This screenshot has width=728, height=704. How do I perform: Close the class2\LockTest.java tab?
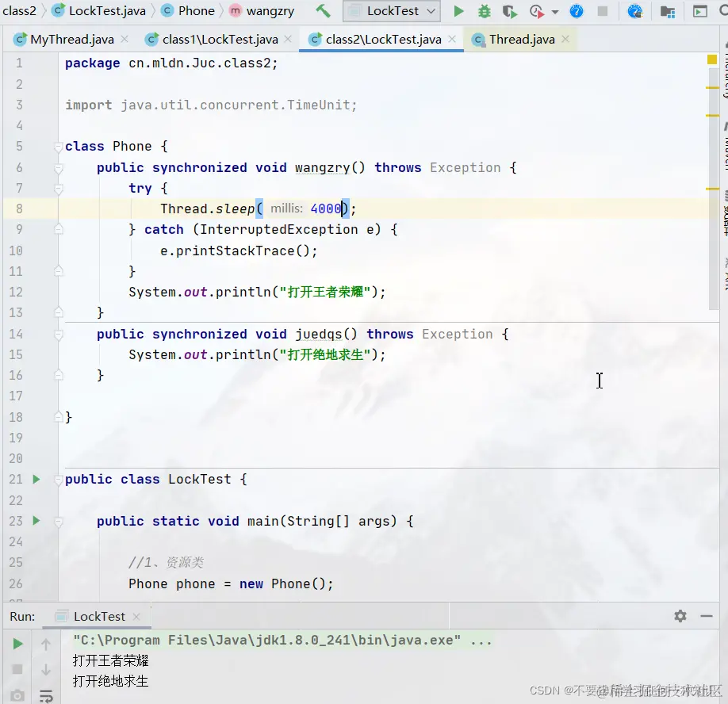[x=452, y=39]
